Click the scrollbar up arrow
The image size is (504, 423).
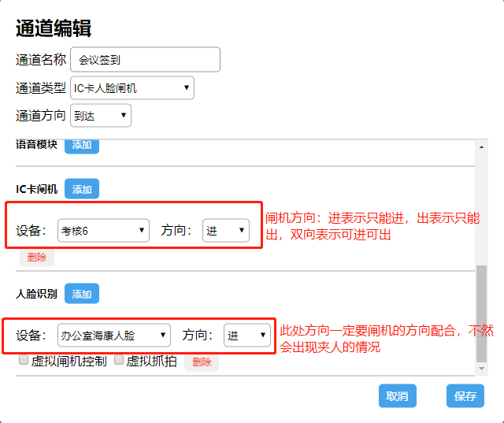481,145
